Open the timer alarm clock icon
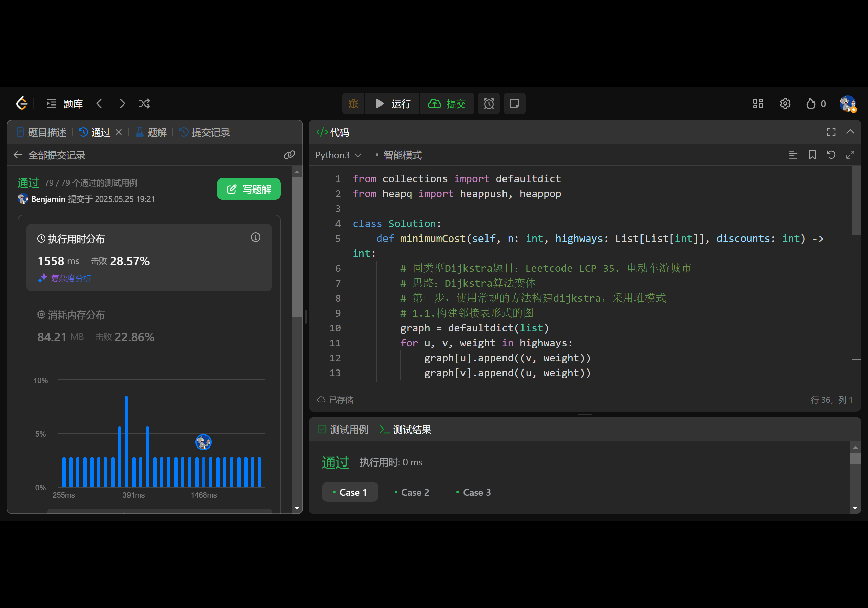The height and width of the screenshot is (608, 868). [x=489, y=103]
